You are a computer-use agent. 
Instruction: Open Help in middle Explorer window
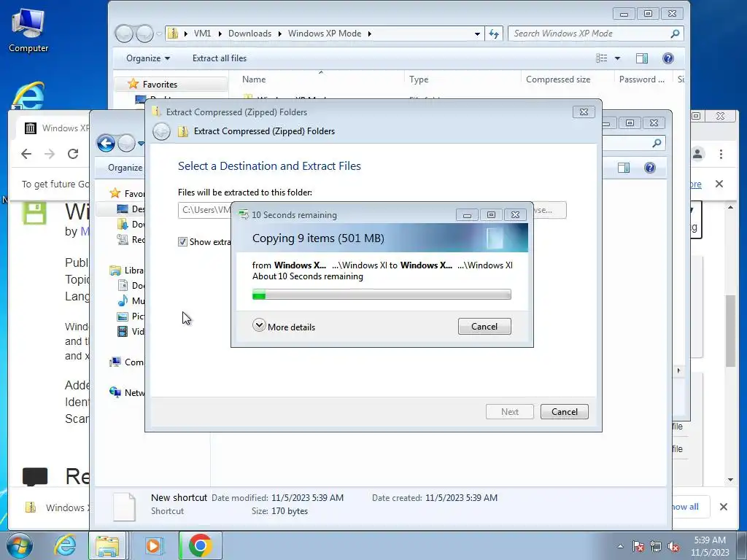(x=650, y=168)
